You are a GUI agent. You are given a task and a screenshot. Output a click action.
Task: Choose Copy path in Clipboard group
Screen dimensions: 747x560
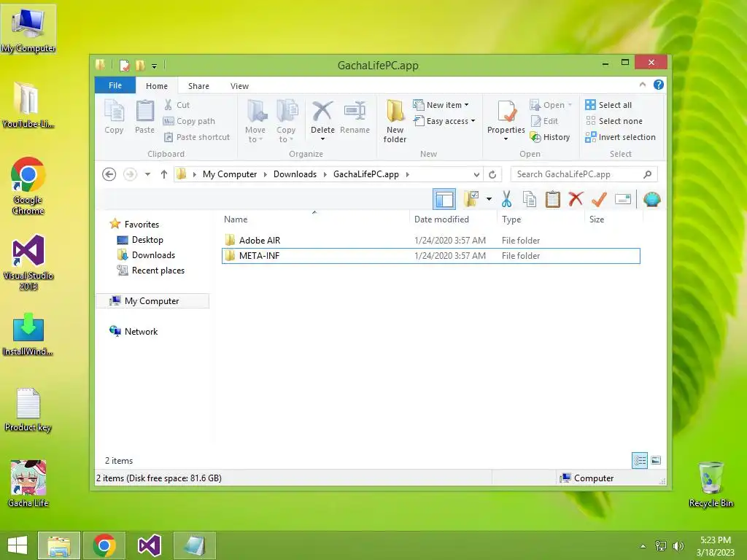pyautogui.click(x=189, y=121)
